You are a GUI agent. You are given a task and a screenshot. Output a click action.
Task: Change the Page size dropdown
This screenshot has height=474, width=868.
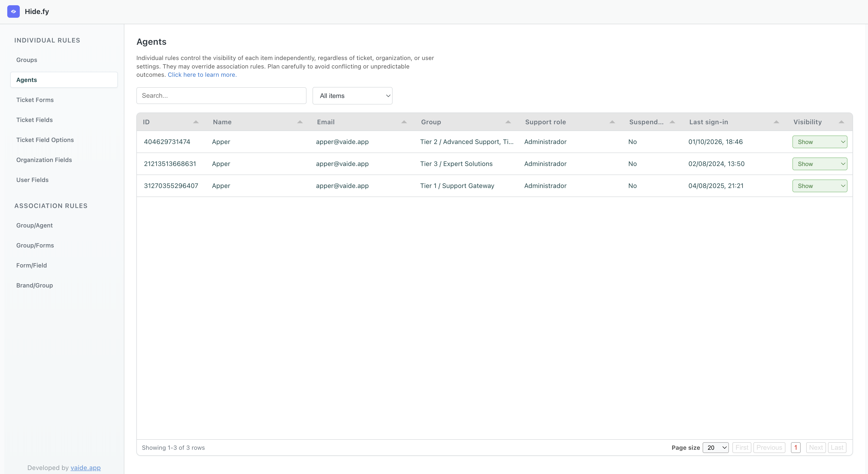pos(715,448)
